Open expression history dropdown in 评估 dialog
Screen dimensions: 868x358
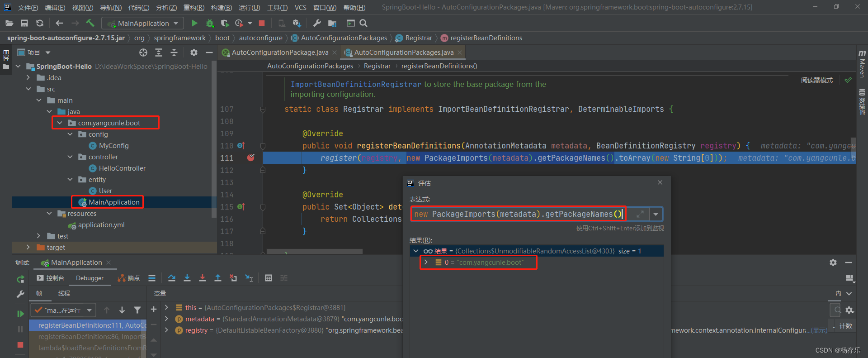click(656, 214)
